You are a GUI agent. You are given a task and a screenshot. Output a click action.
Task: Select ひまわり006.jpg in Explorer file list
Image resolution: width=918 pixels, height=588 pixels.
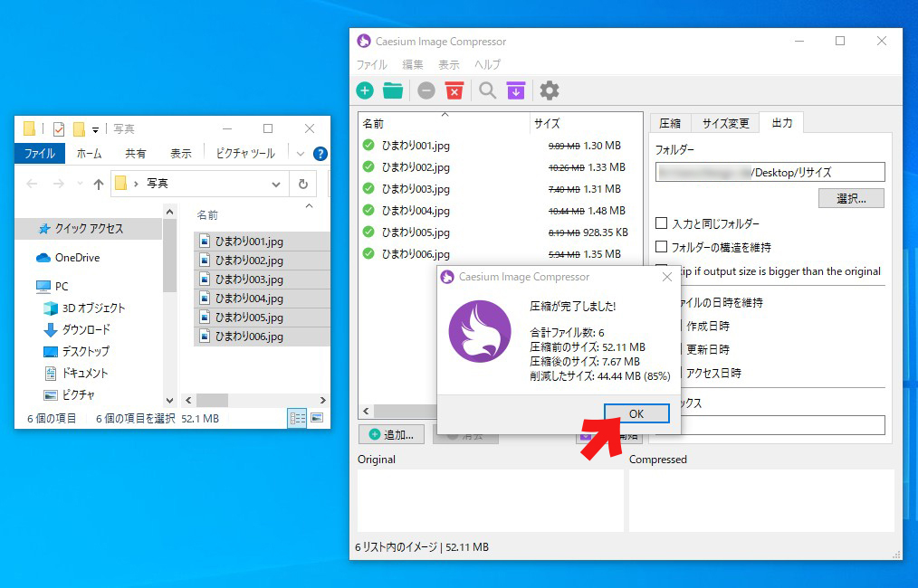tap(262, 337)
